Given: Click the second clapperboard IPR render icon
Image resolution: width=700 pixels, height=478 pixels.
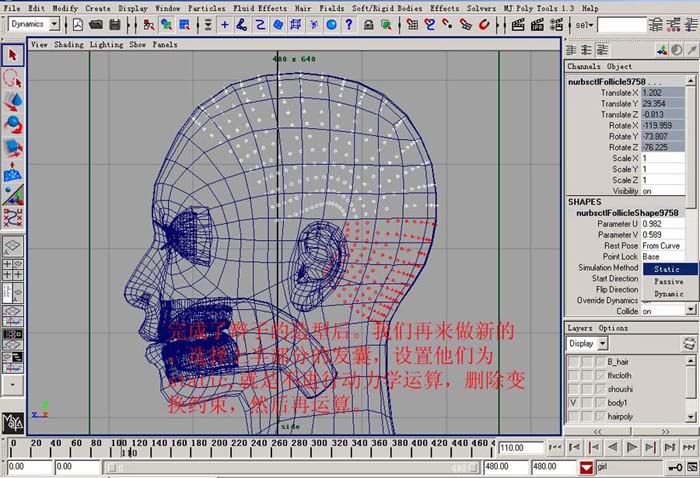Looking at the screenshot, I should point(537,25).
